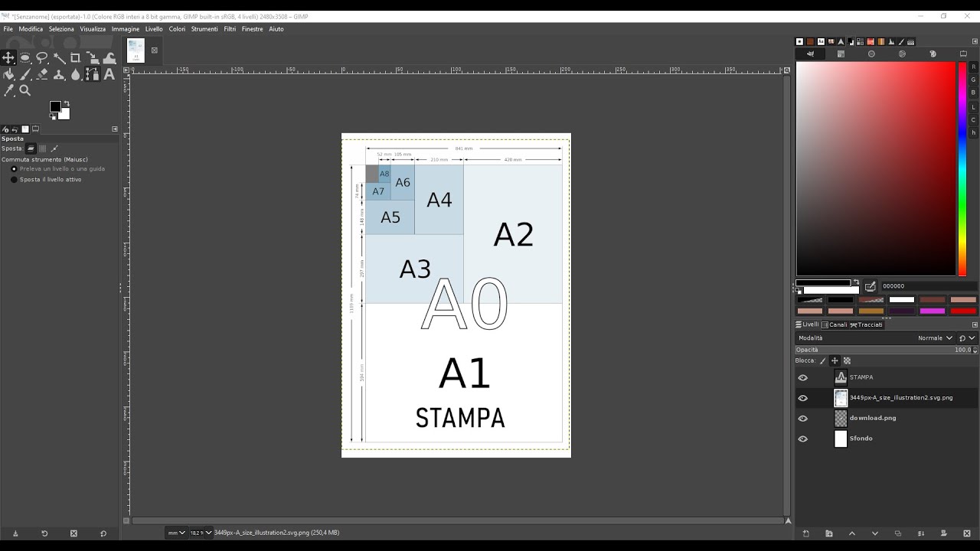Toggle visibility of the Sfondo layer
Image resolution: width=980 pixels, height=551 pixels.
[x=802, y=439]
